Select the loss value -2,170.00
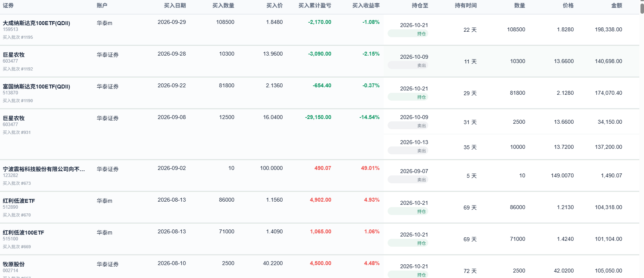 [319, 22]
